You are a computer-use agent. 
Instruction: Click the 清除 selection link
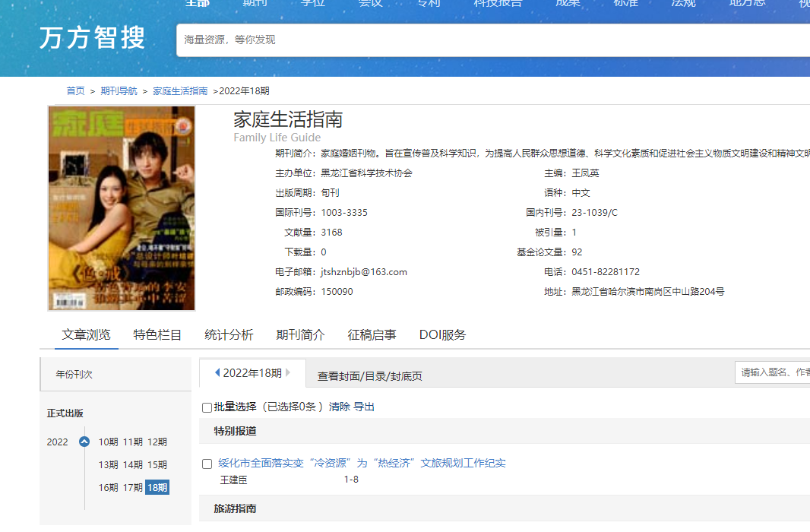(x=340, y=407)
